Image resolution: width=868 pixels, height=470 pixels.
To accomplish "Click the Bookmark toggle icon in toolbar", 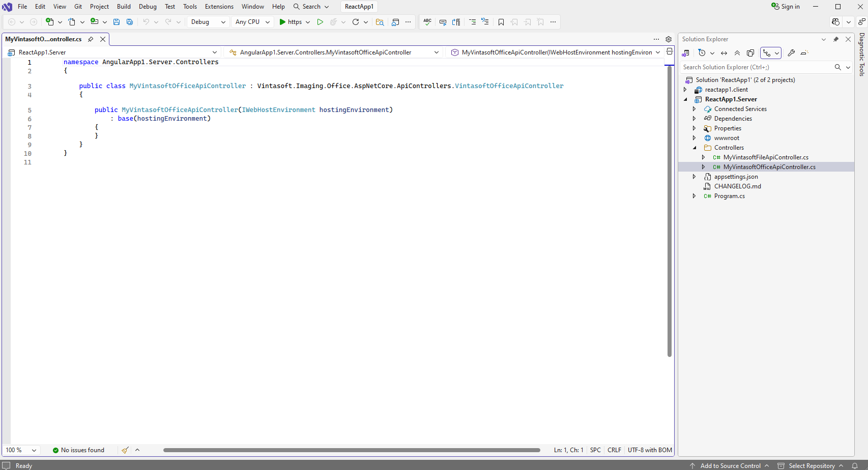I will (x=501, y=22).
